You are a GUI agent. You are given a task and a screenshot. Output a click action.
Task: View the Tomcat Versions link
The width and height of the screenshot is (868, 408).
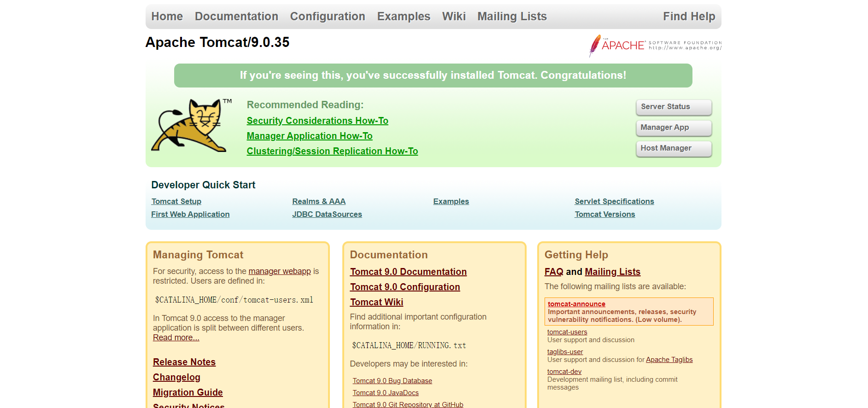pos(605,214)
